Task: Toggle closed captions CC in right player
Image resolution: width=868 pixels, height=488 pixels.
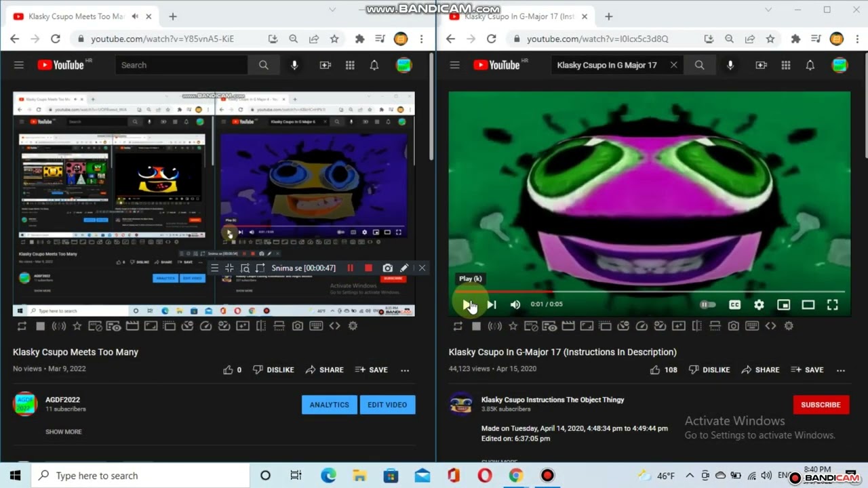Action: [734, 305]
